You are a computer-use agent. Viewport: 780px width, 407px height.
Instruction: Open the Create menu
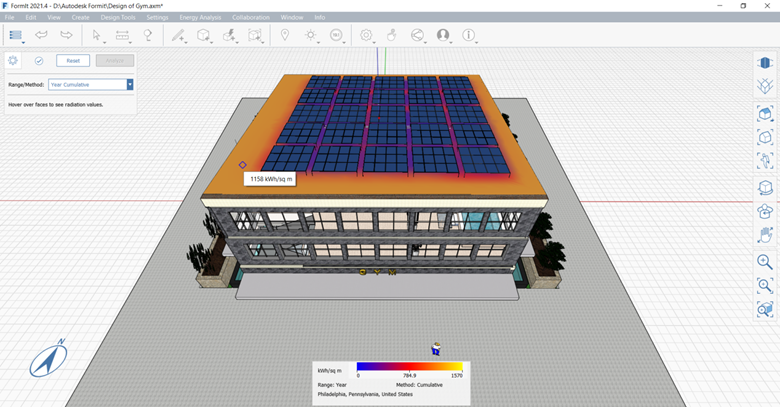click(x=80, y=17)
